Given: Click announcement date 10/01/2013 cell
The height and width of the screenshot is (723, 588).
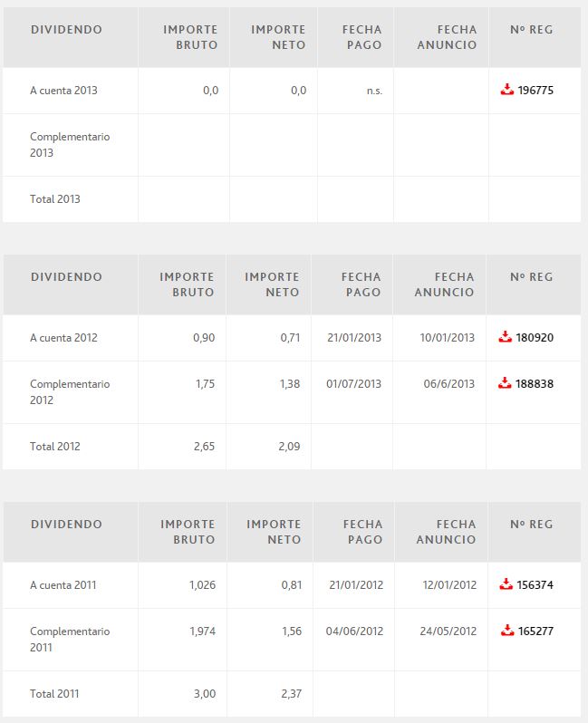Looking at the screenshot, I should coord(447,338).
